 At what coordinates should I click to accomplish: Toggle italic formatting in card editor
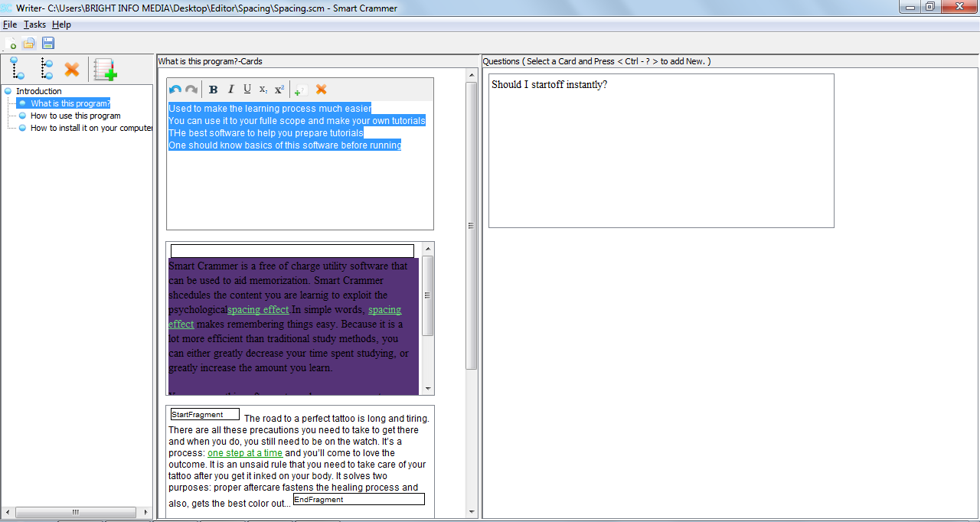[x=230, y=90]
